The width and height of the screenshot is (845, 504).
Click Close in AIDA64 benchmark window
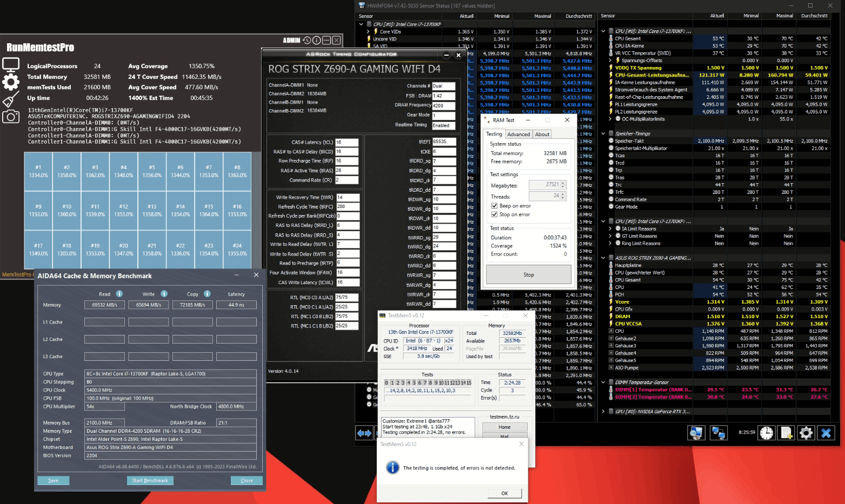coord(247,480)
